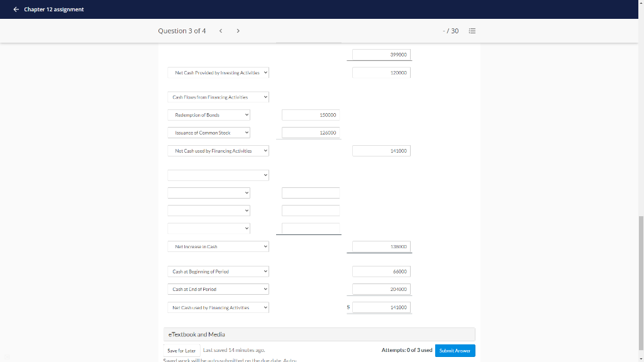
Task: Open the Cash at Beginning of Period dropdown
Action: [218, 271]
